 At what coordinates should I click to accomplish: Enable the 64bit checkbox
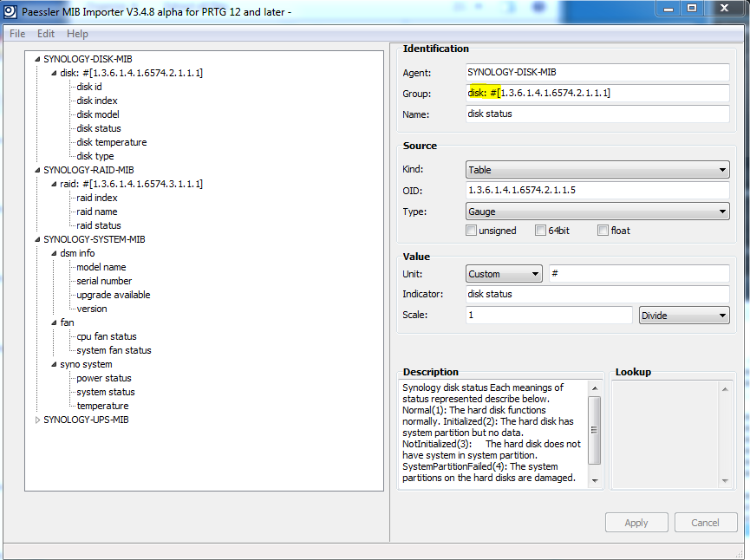(540, 231)
